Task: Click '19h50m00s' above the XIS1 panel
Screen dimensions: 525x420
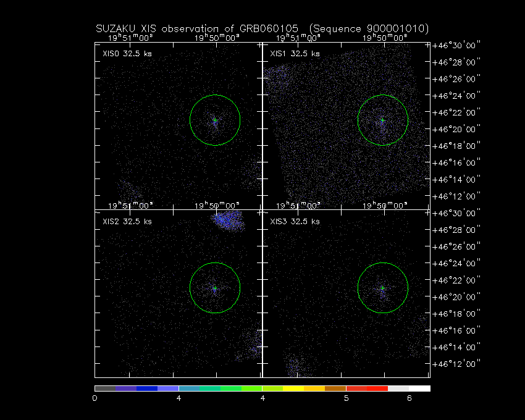Action: click(385, 38)
